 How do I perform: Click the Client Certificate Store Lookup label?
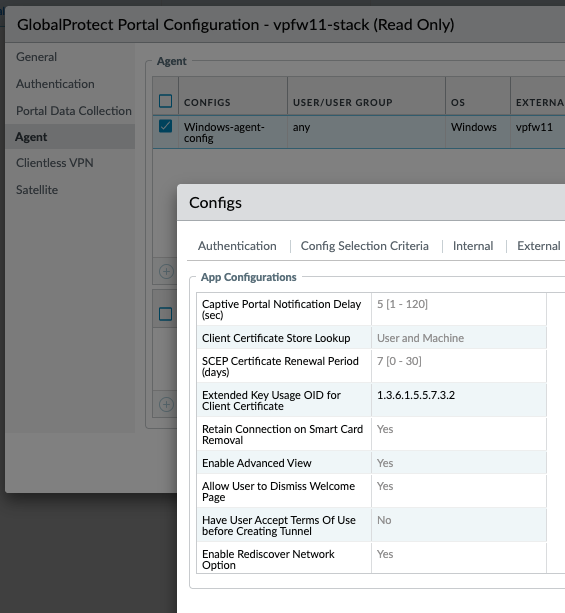tap(276, 338)
